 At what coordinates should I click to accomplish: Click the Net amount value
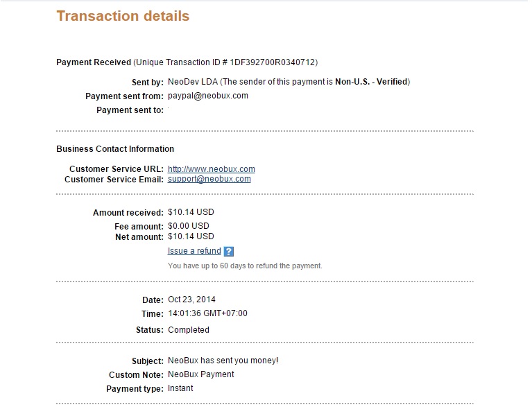(191, 236)
